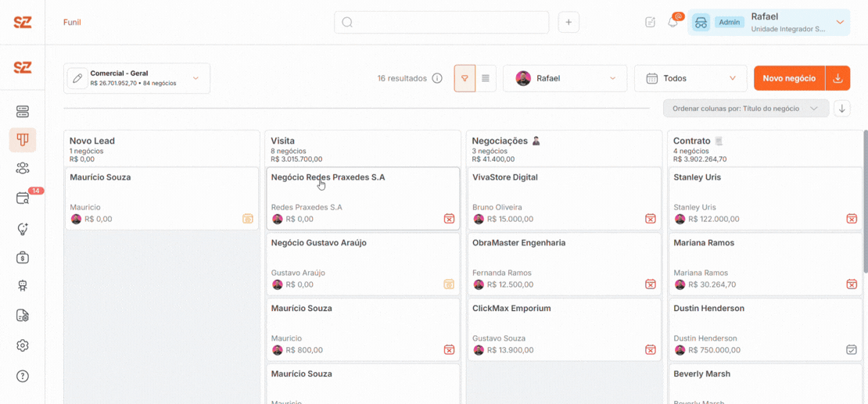Click the download icon next to Novo negócio

point(838,79)
